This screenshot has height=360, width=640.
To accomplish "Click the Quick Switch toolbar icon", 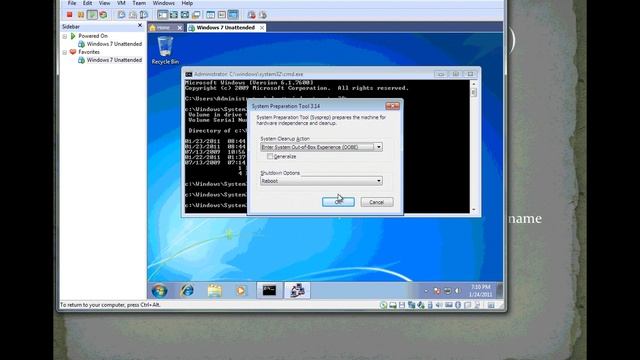I will tap(173, 15).
